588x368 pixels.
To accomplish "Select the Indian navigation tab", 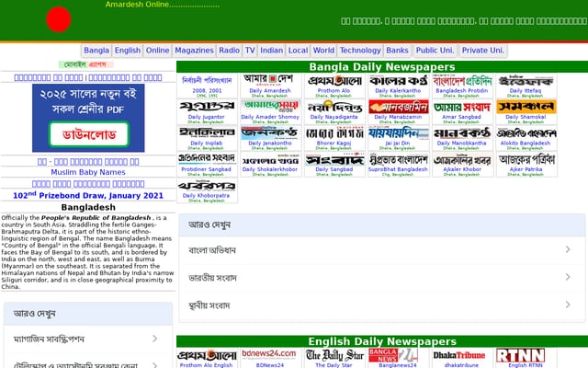I will point(272,51).
